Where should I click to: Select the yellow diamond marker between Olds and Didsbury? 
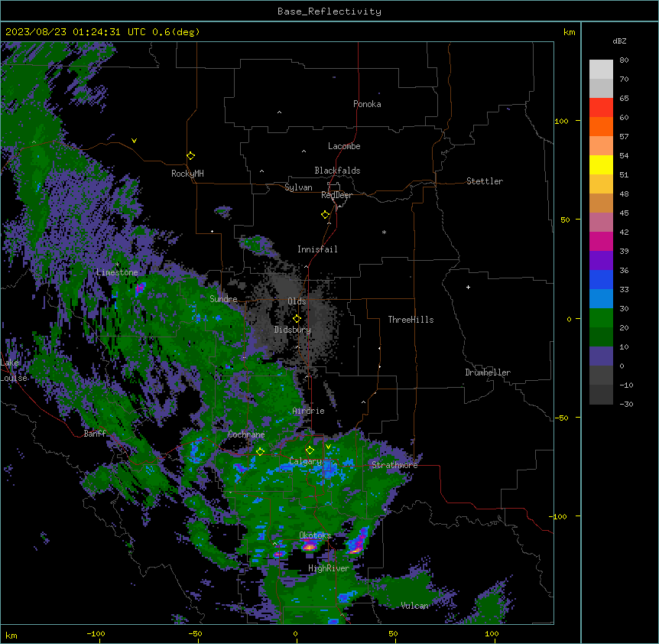(297, 319)
